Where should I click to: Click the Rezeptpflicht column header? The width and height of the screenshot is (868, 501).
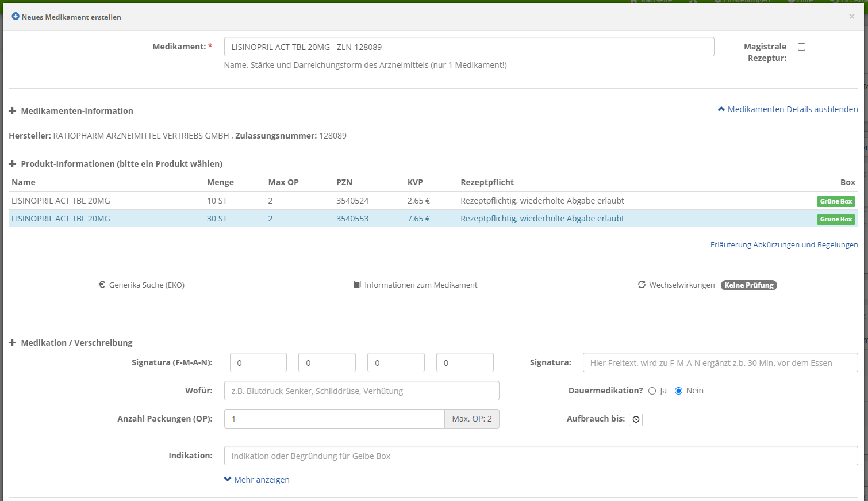(487, 182)
